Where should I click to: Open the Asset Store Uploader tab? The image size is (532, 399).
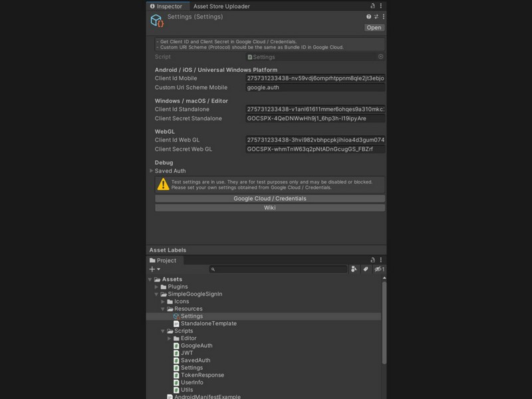tap(221, 6)
